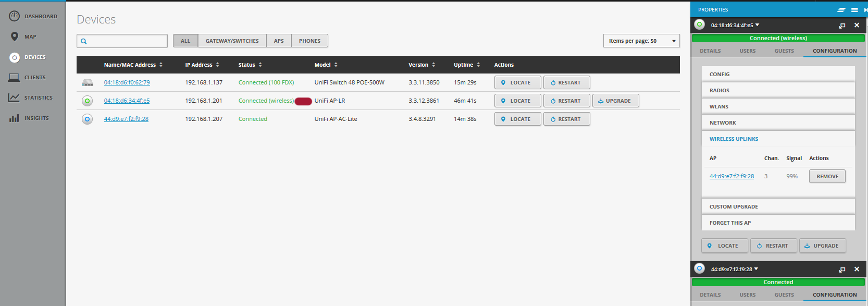The height and width of the screenshot is (306, 868).
Task: Expand the Config section
Action: tap(778, 74)
